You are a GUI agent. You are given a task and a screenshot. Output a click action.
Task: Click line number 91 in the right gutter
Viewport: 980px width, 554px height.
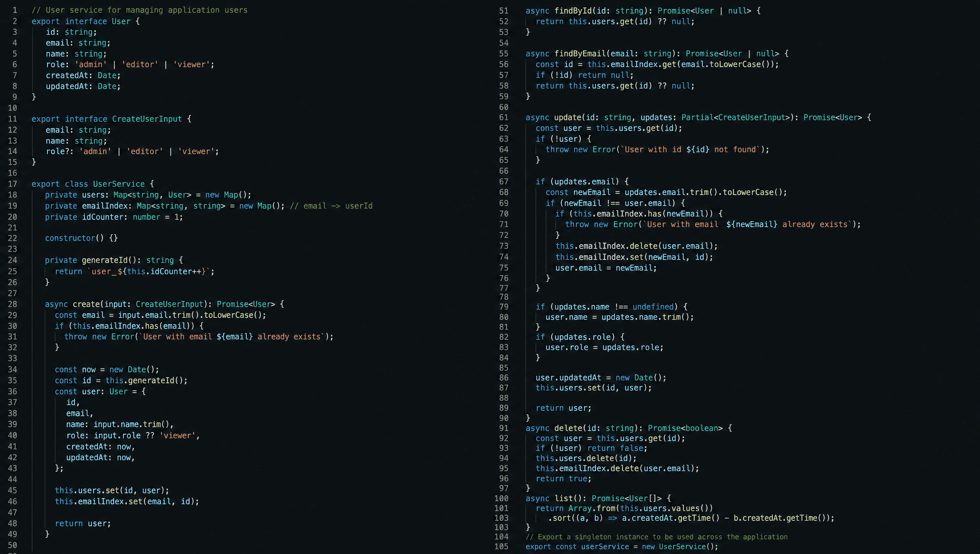coord(503,428)
